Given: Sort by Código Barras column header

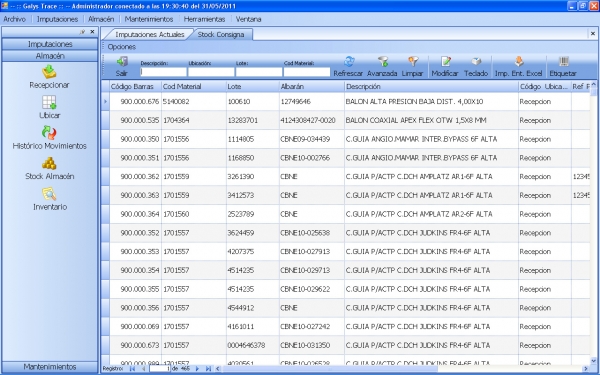Looking at the screenshot, I should click(135, 87).
